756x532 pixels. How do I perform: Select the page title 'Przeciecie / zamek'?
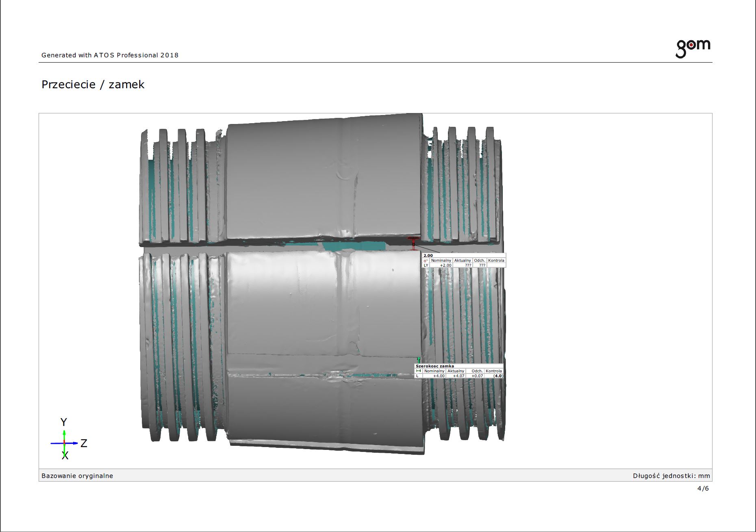93,85
